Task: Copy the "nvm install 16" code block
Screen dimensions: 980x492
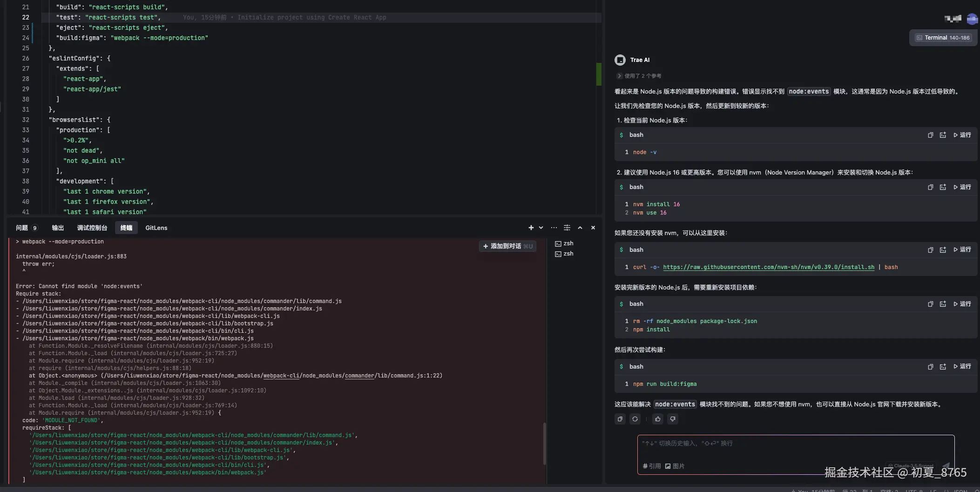Action: pos(930,187)
